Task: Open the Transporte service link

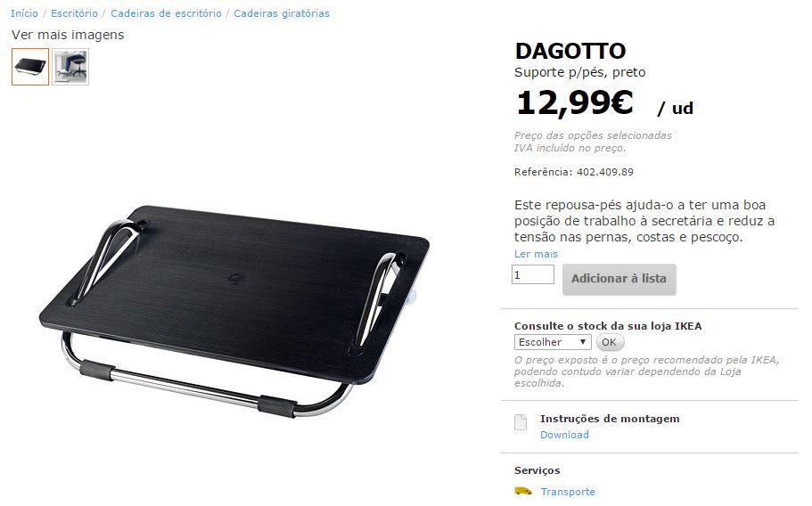Action: click(568, 492)
